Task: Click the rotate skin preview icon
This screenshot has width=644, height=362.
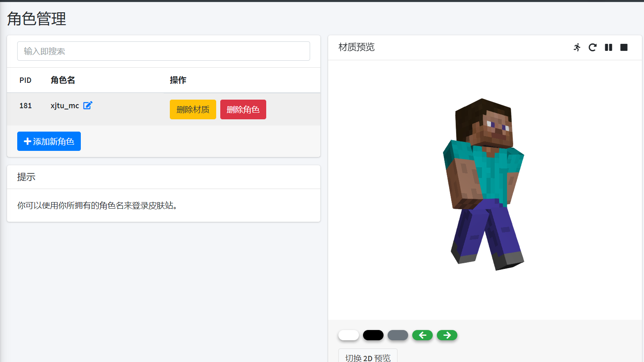Action: coord(592,48)
